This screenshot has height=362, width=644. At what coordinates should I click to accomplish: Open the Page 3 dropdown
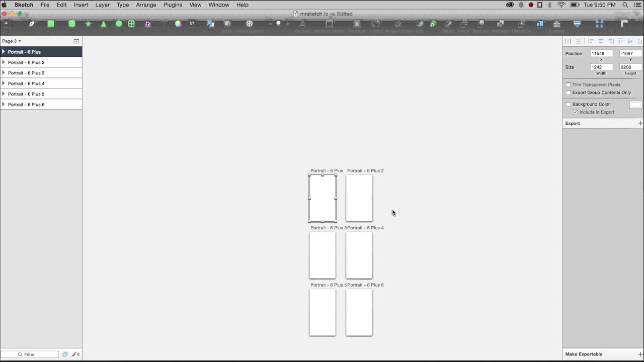point(12,41)
